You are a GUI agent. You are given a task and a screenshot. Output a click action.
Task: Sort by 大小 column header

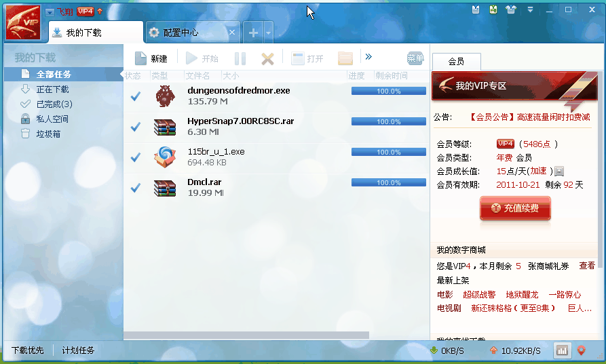pos(231,76)
